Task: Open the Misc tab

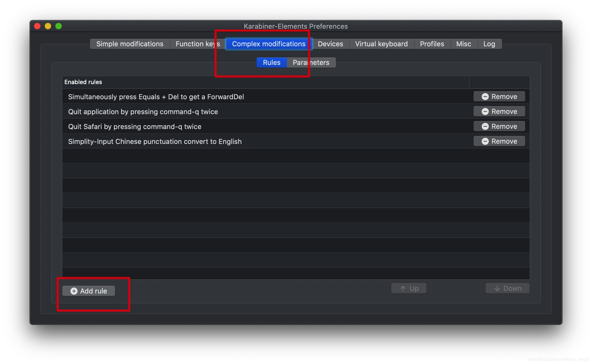Action: (x=463, y=44)
